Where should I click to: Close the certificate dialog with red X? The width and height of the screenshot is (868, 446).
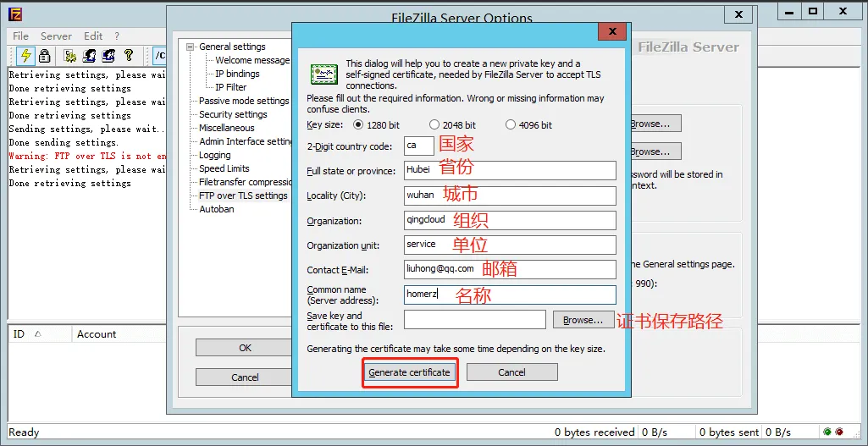pos(611,31)
